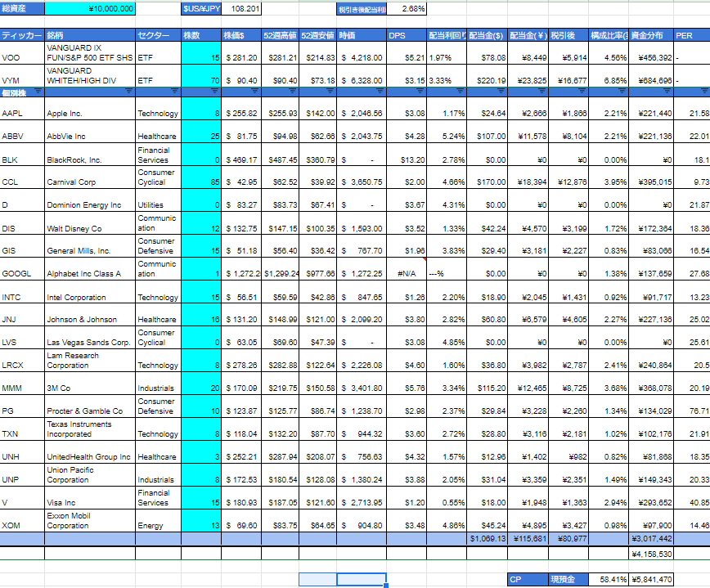
Task: Select the Visa Inc name cell
Action: tap(90, 498)
